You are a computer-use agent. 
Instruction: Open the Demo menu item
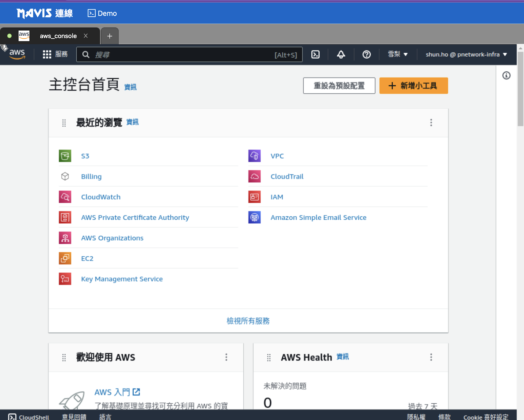coord(103,13)
